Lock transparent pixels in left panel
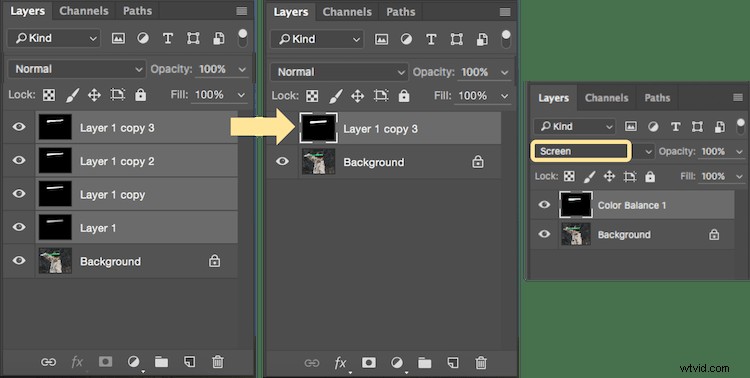This screenshot has width=750, height=378. (x=49, y=95)
